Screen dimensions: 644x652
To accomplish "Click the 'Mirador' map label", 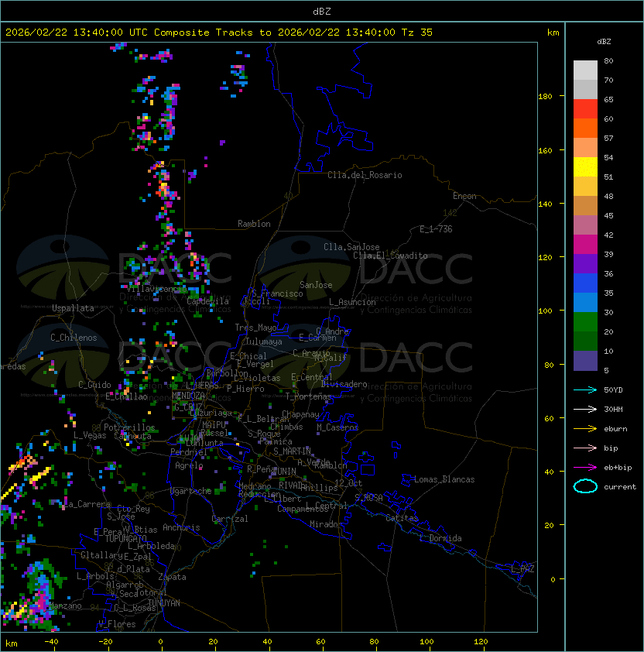I will point(326,524).
